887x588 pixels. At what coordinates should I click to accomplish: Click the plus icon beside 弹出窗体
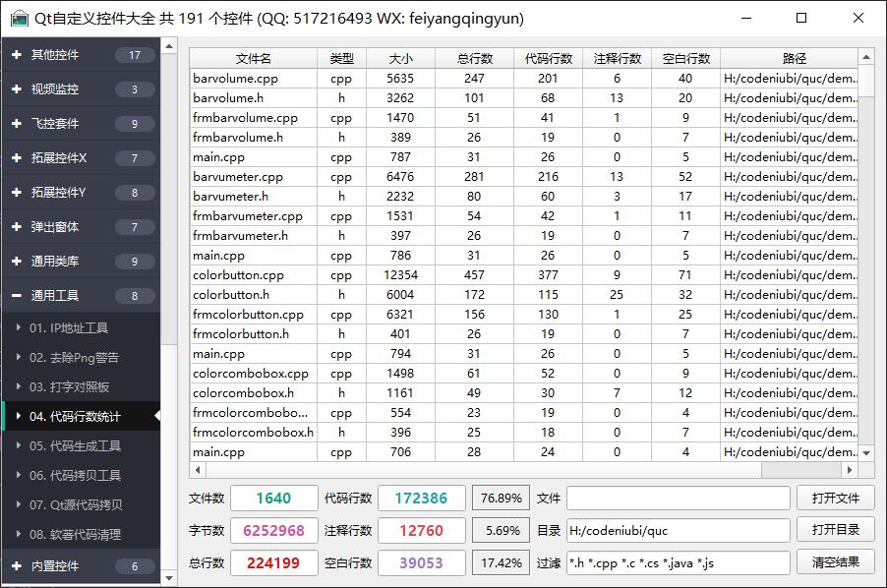tap(17, 227)
